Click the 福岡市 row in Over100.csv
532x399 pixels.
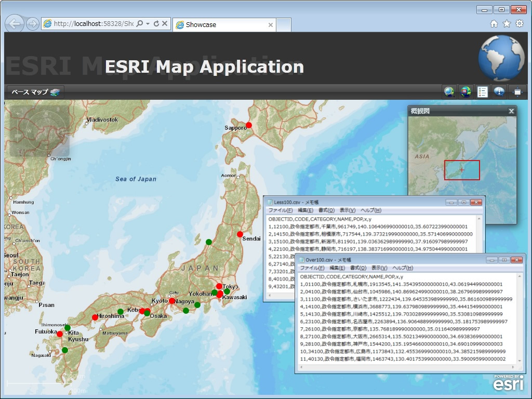(x=403, y=359)
